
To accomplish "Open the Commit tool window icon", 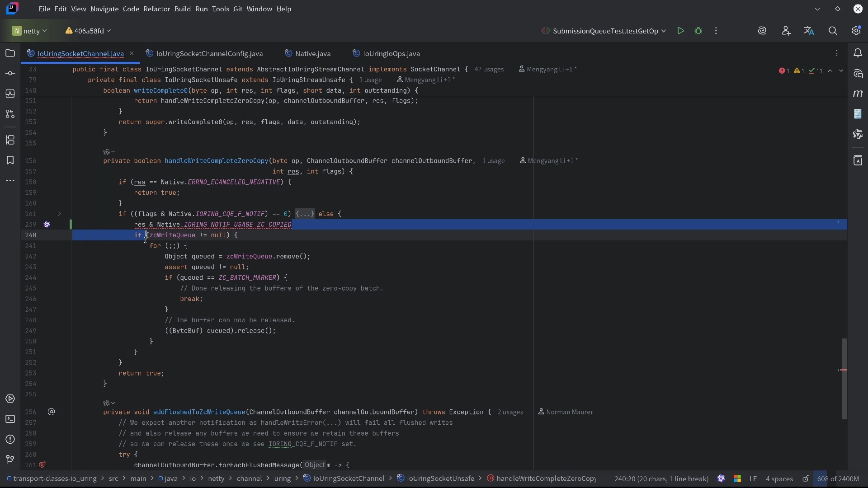I will [x=10, y=73].
